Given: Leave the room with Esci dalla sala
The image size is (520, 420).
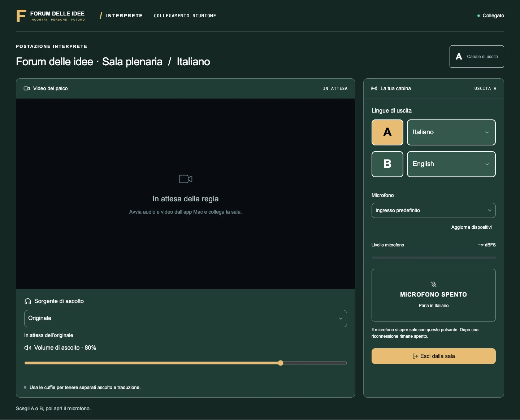Looking at the screenshot, I should (x=434, y=356).
